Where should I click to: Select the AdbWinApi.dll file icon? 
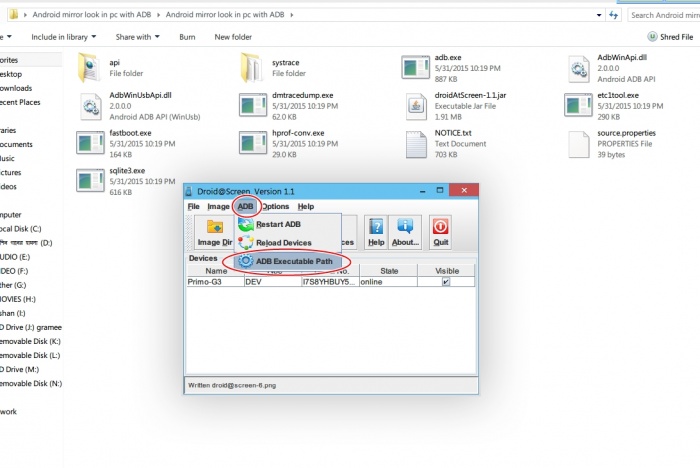[579, 69]
